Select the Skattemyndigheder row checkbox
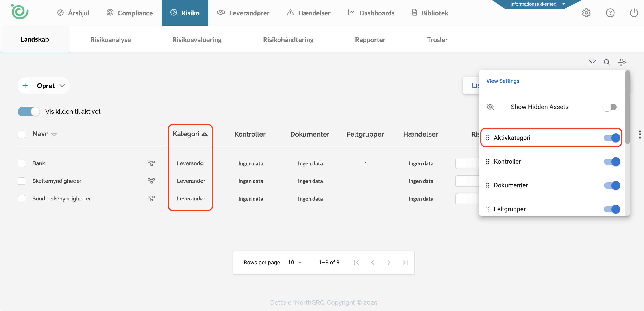Image resolution: width=644 pixels, height=311 pixels. [22, 181]
